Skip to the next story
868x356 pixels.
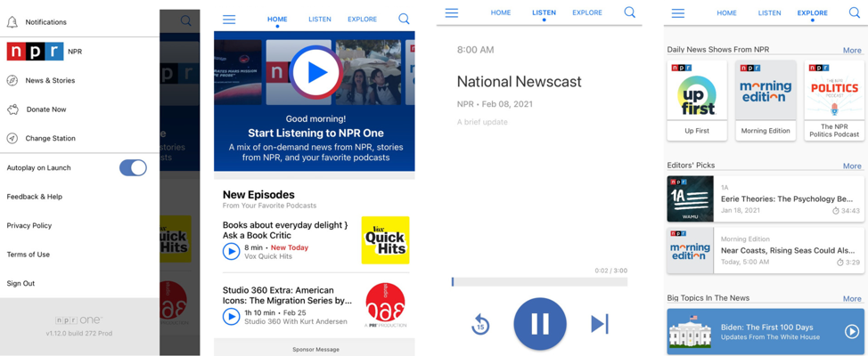[x=600, y=324]
